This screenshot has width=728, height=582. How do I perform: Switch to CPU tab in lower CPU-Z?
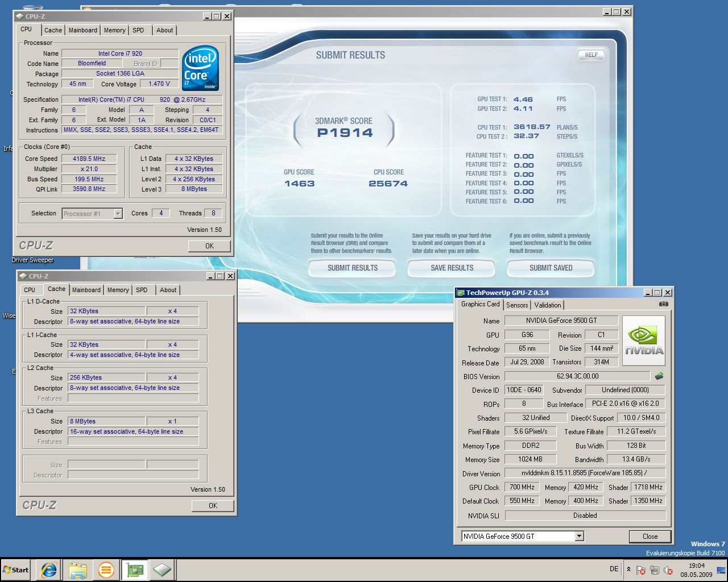tap(30, 290)
